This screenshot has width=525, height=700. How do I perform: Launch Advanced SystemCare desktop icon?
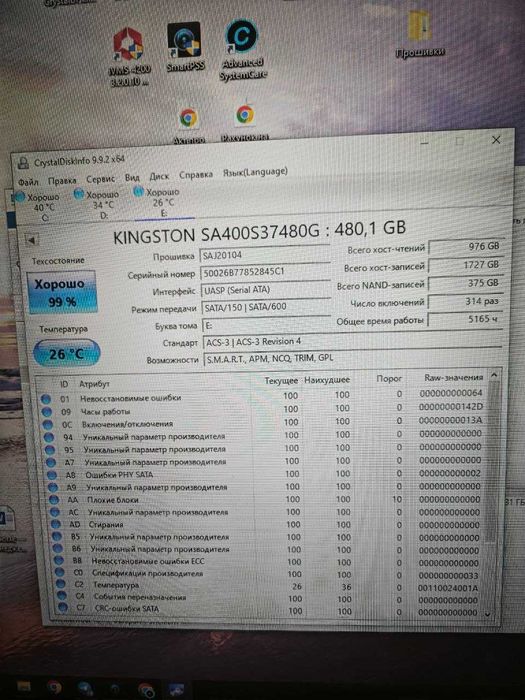coord(242,49)
